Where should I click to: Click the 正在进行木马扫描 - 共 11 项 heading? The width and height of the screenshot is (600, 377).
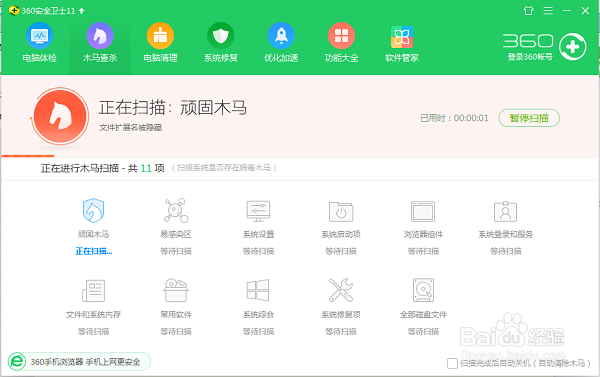103,168
